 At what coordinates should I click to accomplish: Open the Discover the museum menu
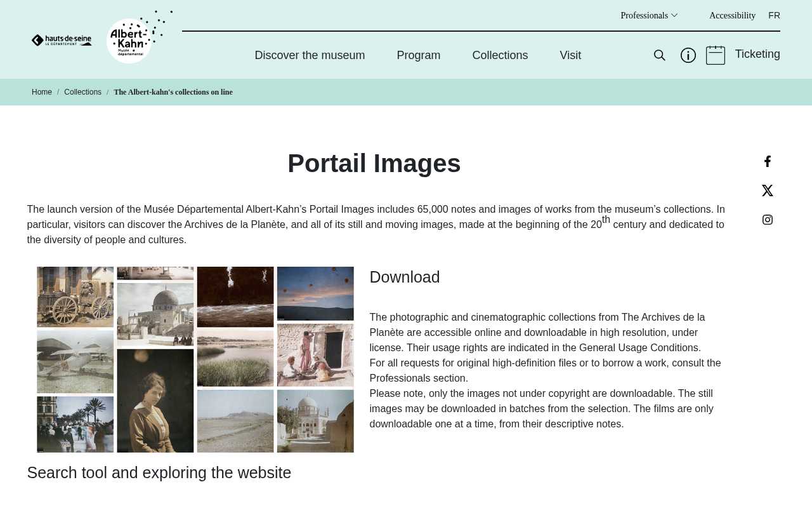click(x=310, y=55)
